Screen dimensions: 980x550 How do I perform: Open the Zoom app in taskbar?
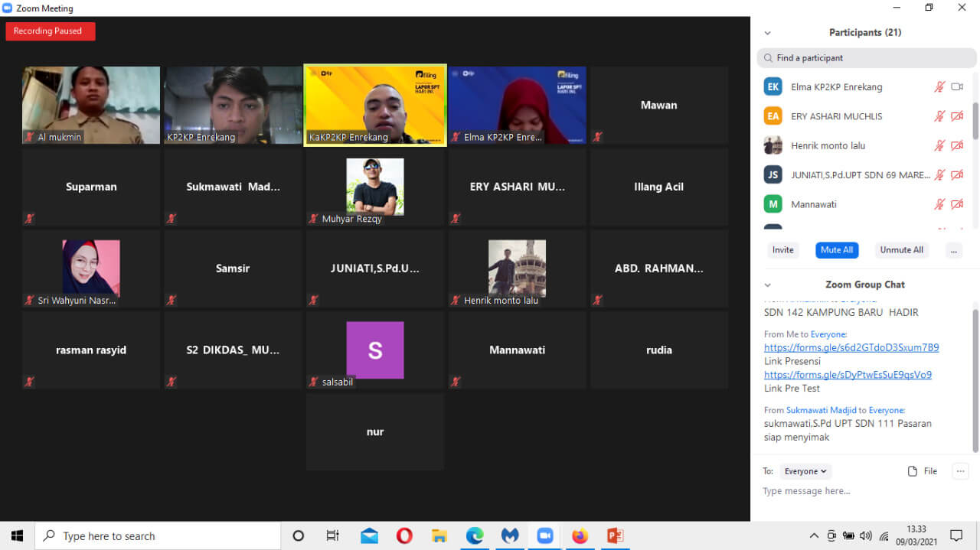[544, 535]
